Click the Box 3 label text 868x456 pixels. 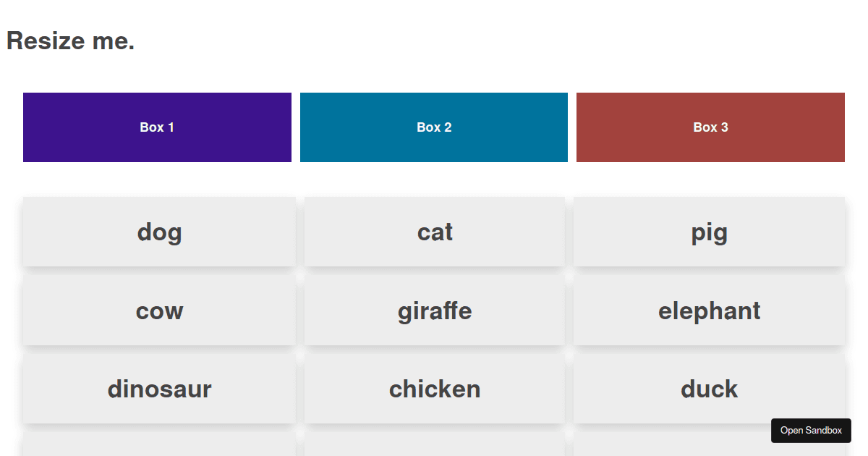pyautogui.click(x=710, y=127)
